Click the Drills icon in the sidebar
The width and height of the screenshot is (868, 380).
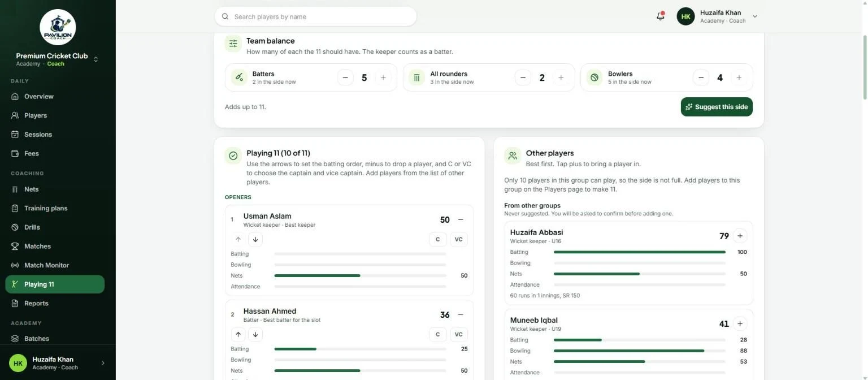point(15,227)
